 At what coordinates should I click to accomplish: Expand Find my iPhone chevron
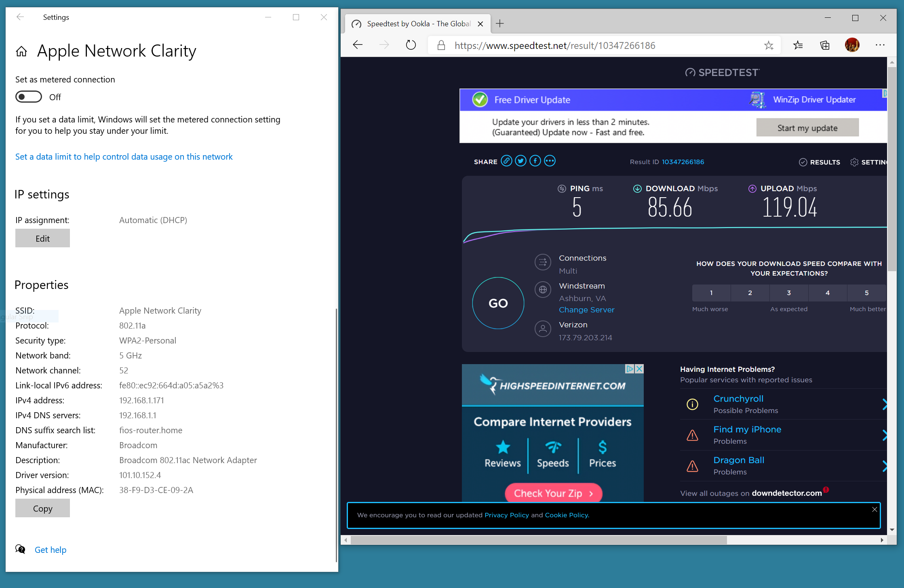coord(884,435)
